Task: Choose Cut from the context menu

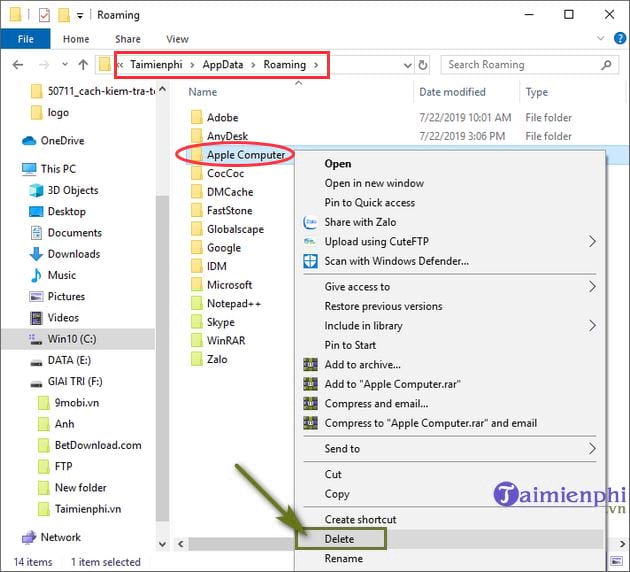Action: point(333,474)
